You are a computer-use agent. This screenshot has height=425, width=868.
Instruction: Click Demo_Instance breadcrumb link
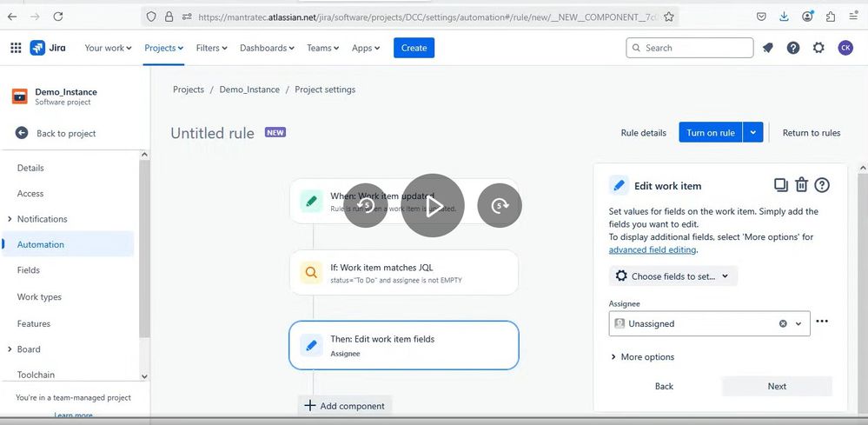click(x=249, y=90)
